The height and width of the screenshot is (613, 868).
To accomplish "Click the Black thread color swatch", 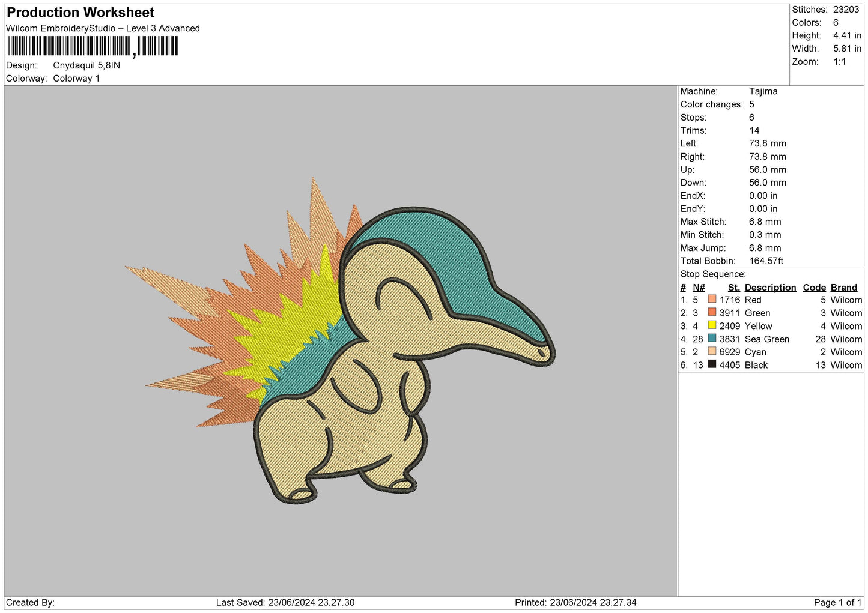I will coord(712,364).
